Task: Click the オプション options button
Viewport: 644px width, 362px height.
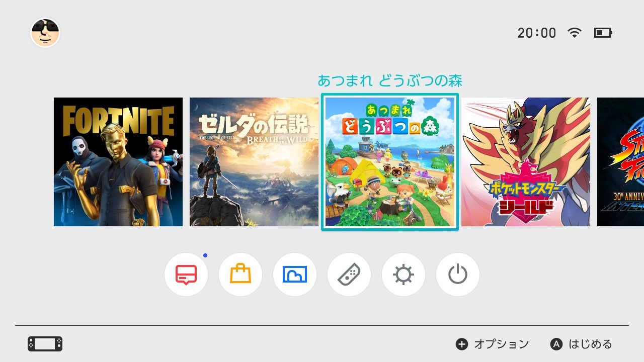Action: click(x=493, y=344)
